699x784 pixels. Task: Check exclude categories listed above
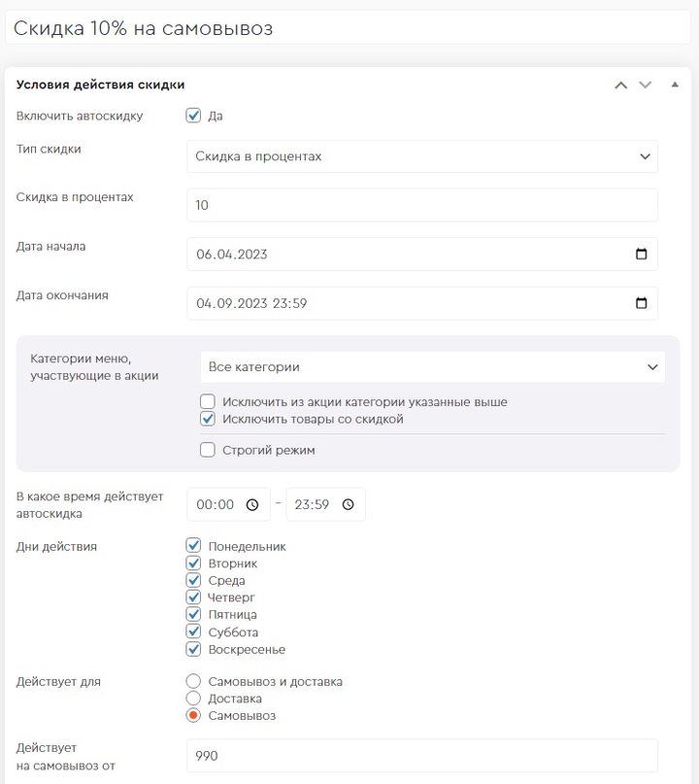coord(207,402)
